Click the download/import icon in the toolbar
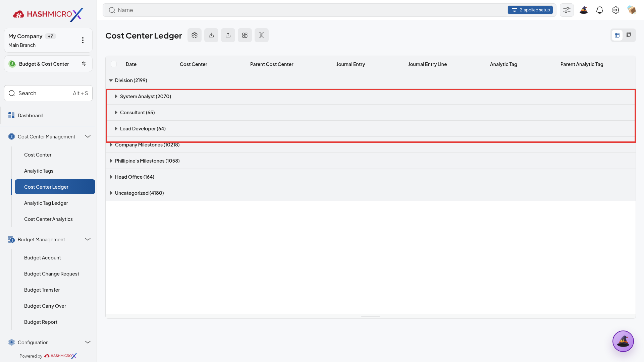Viewport: 644px width, 362px height. 211,35
